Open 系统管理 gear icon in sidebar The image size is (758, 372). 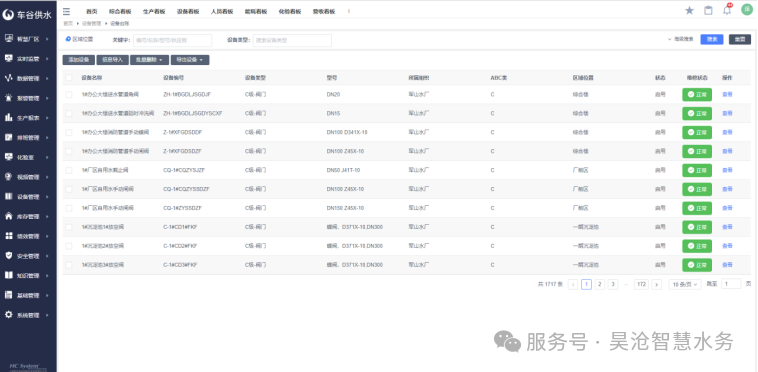(8, 315)
